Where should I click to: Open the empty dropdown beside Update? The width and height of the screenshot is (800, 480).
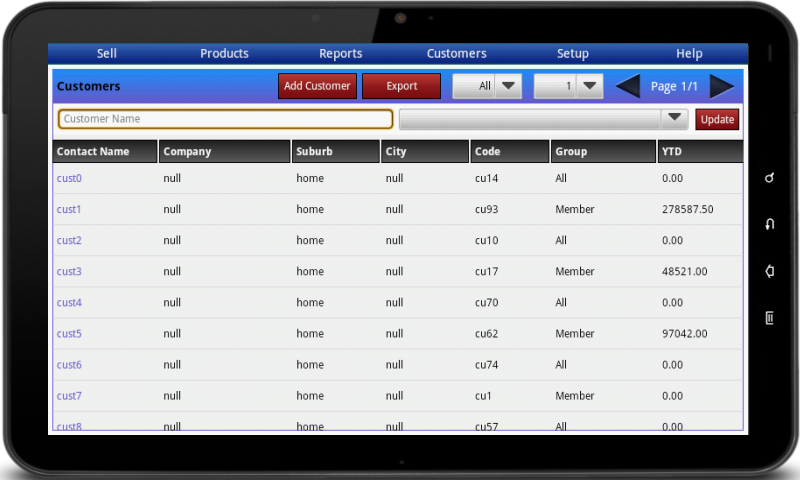point(544,119)
